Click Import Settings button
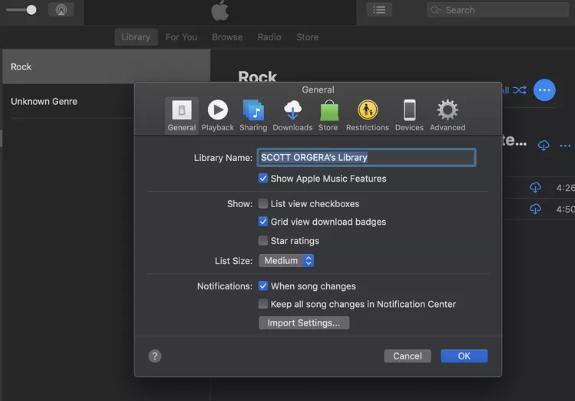 point(304,323)
